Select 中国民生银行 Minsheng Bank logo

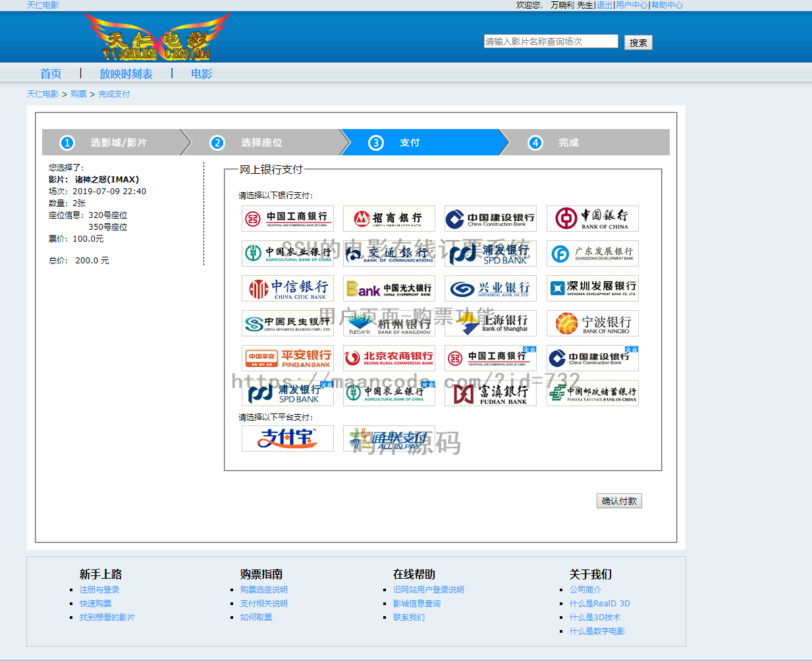coord(288,323)
